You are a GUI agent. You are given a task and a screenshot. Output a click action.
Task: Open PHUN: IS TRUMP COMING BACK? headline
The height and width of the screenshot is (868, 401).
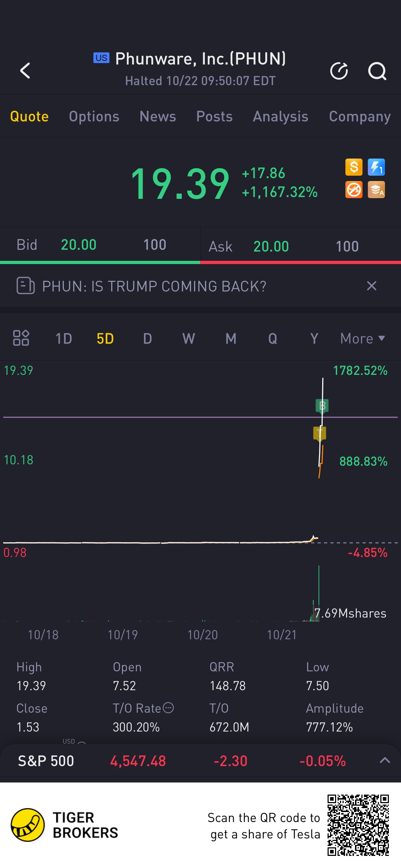(x=154, y=286)
